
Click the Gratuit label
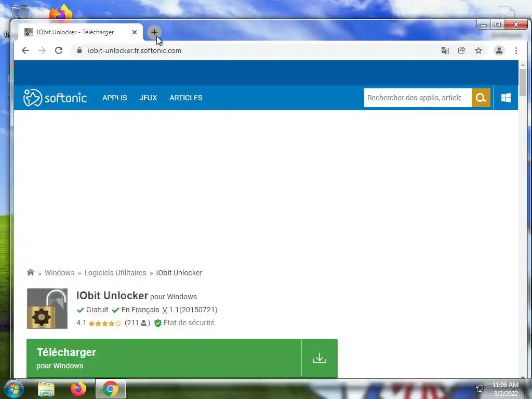point(97,310)
